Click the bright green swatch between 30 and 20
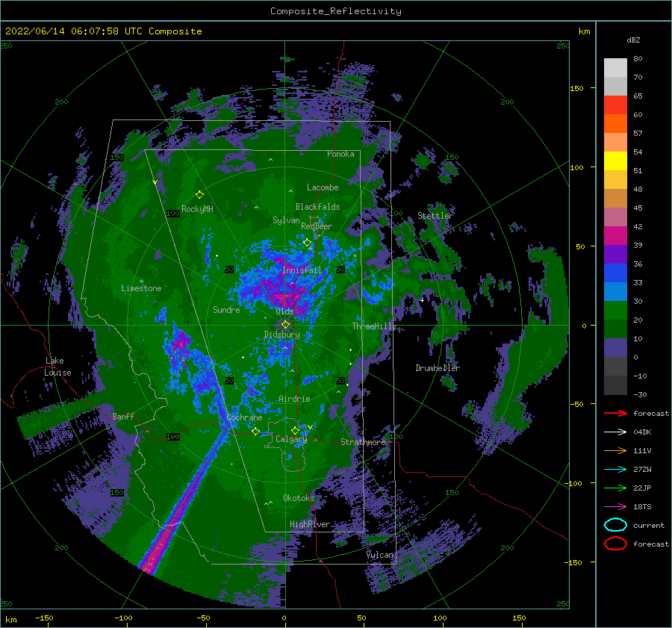The width and height of the screenshot is (672, 628). click(x=615, y=311)
